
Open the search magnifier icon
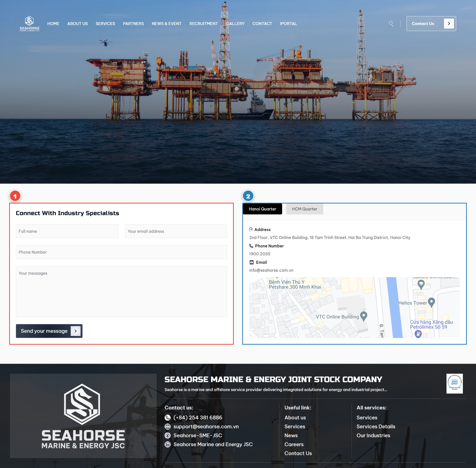(391, 24)
